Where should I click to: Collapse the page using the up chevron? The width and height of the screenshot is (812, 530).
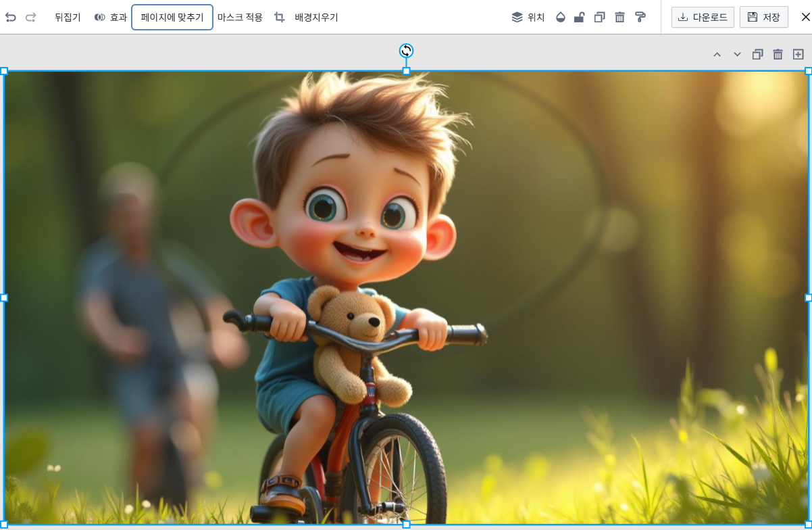pyautogui.click(x=717, y=54)
